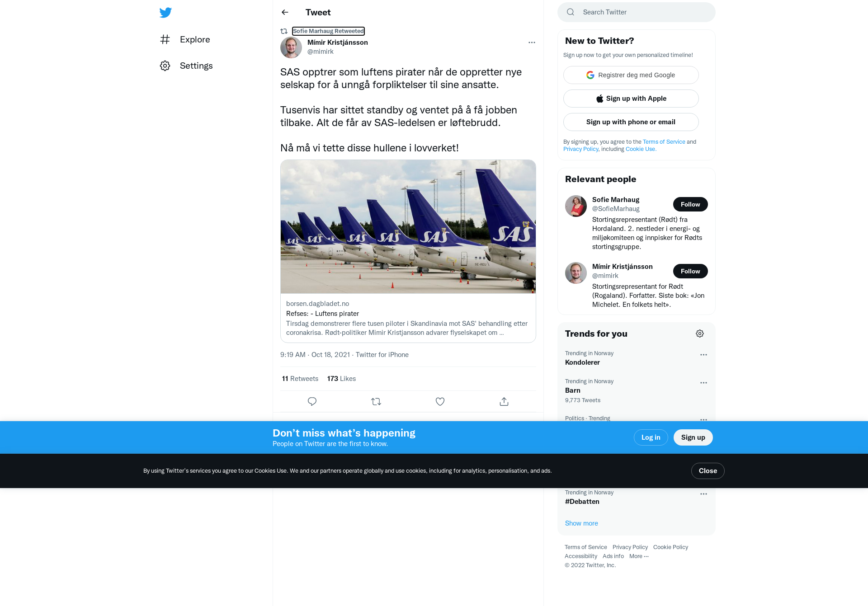Share the tweet via share icon
The width and height of the screenshot is (868, 606).
pos(504,401)
